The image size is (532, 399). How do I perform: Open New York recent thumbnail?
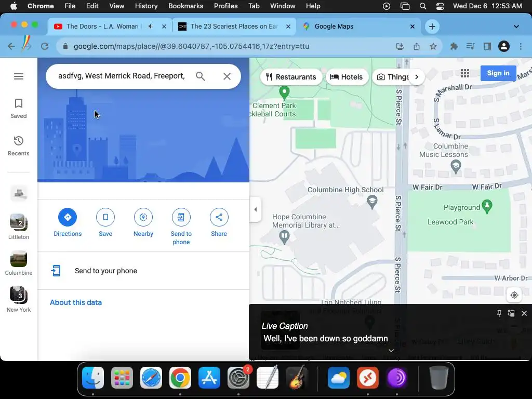(x=19, y=299)
